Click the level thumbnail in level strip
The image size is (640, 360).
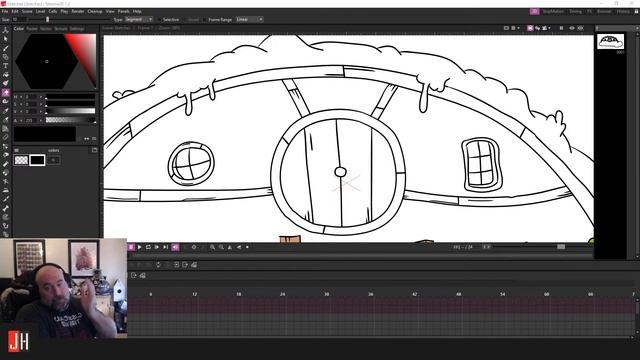[x=611, y=42]
